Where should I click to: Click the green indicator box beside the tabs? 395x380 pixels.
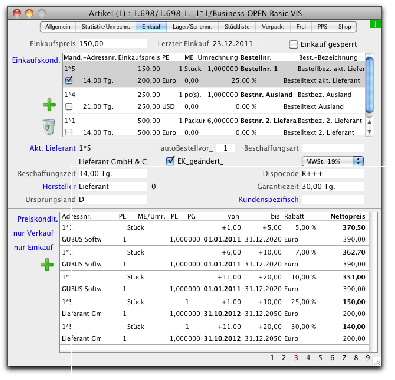coord(375,24)
